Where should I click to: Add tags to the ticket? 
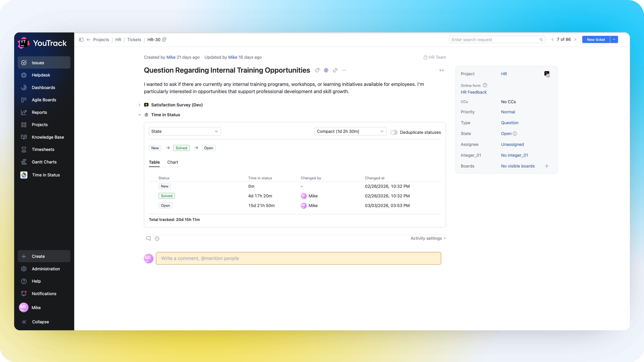tap(317, 70)
